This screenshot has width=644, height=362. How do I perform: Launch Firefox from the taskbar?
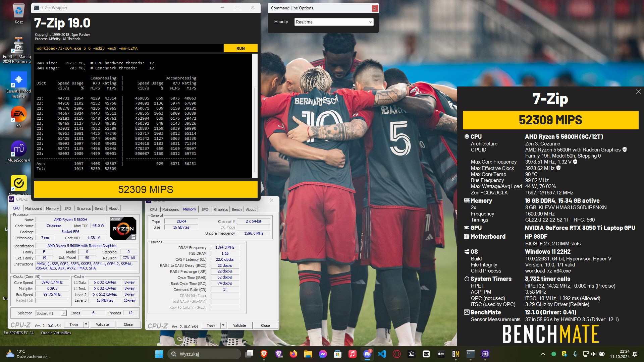(293, 354)
